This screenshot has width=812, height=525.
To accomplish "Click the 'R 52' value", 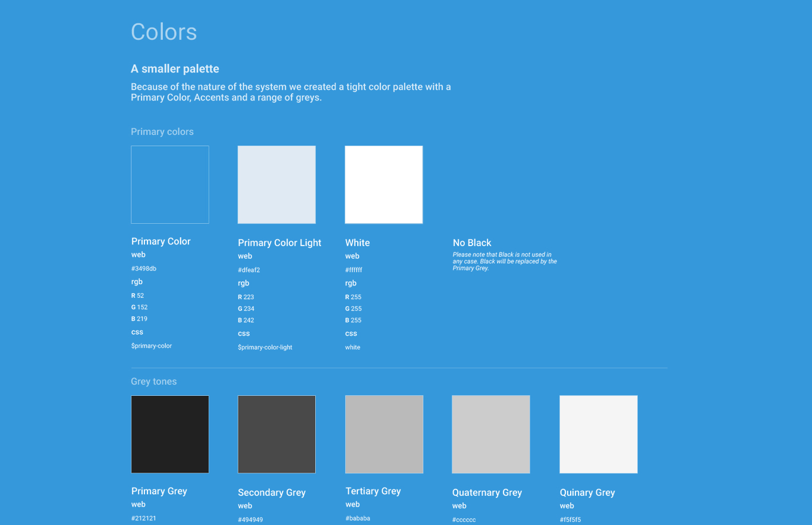I will [x=138, y=295].
